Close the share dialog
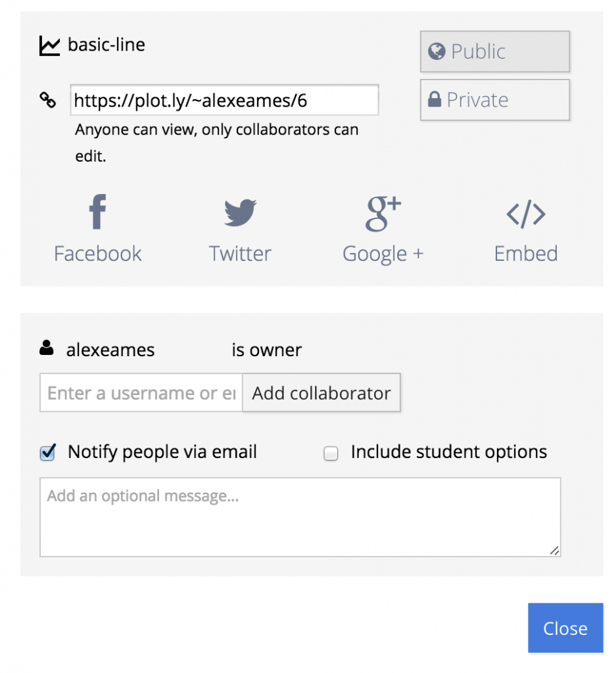 tap(565, 628)
